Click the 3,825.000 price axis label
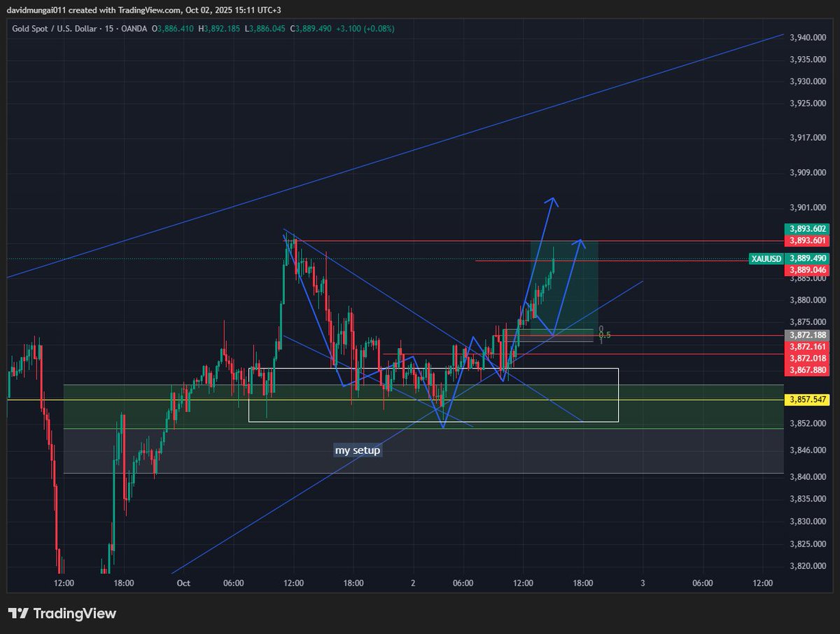 click(x=808, y=544)
